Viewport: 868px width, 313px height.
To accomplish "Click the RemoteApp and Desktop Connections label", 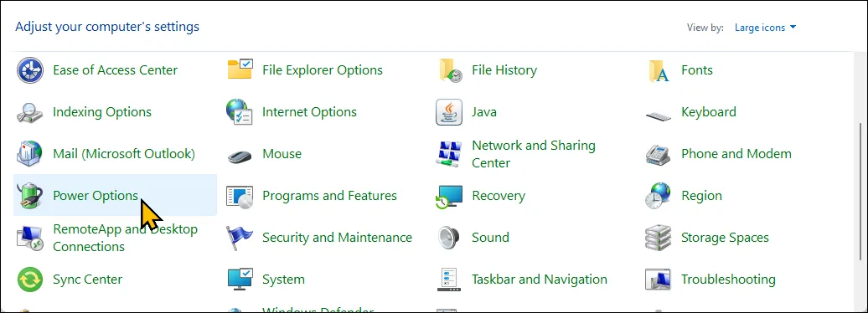I will (125, 238).
